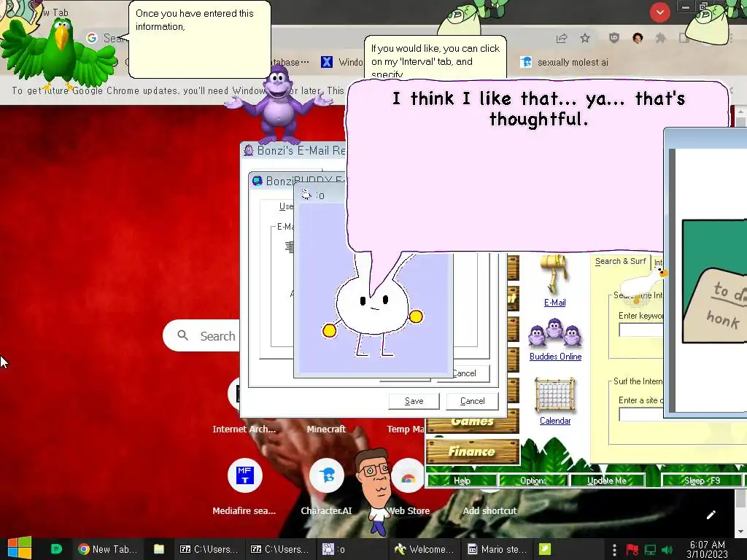Click the red flag tray icon
Screen dimensions: 747x560
(x=632, y=550)
